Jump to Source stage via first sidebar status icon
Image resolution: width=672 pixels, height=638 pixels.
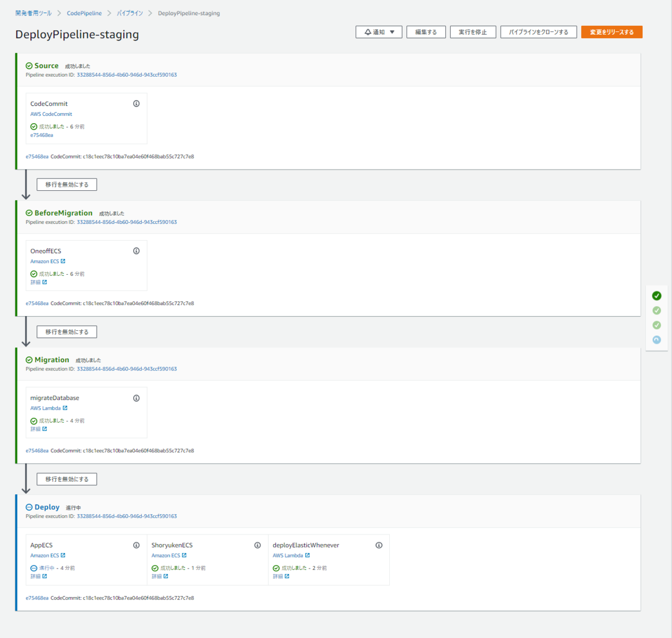[x=657, y=295]
